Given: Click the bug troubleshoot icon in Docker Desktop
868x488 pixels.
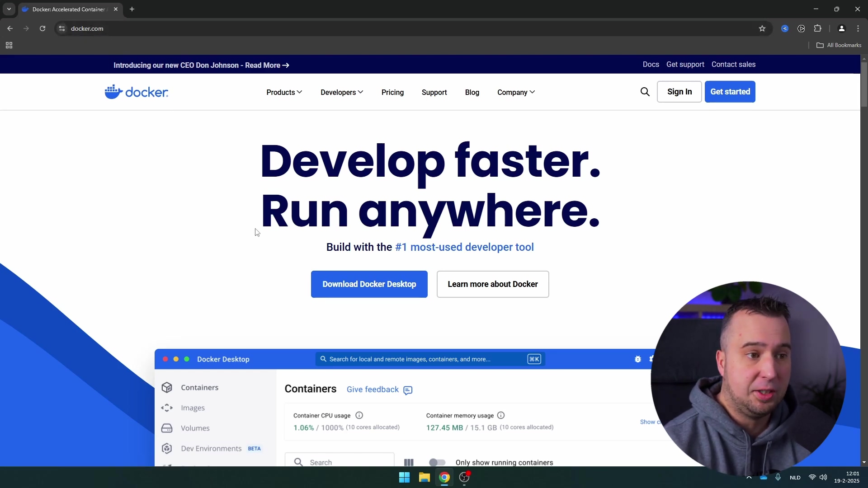Looking at the screenshot, I should (638, 359).
